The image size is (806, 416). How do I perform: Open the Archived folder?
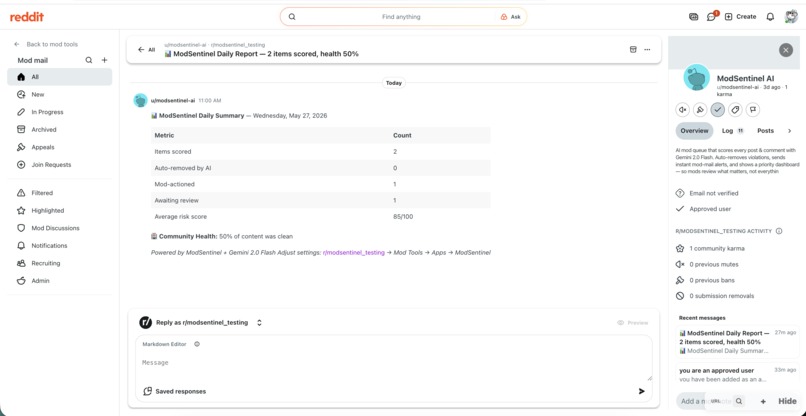[60, 130]
